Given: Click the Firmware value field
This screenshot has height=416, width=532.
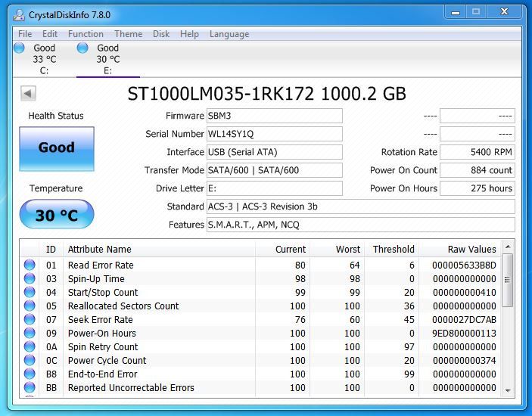Looking at the screenshot, I should [x=274, y=116].
